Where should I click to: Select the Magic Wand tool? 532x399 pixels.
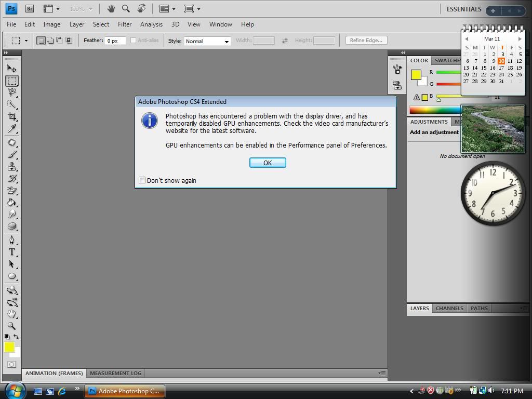point(12,104)
